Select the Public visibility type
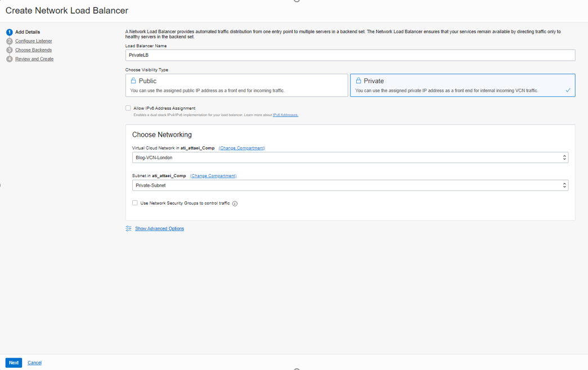588x370 pixels. (x=236, y=85)
